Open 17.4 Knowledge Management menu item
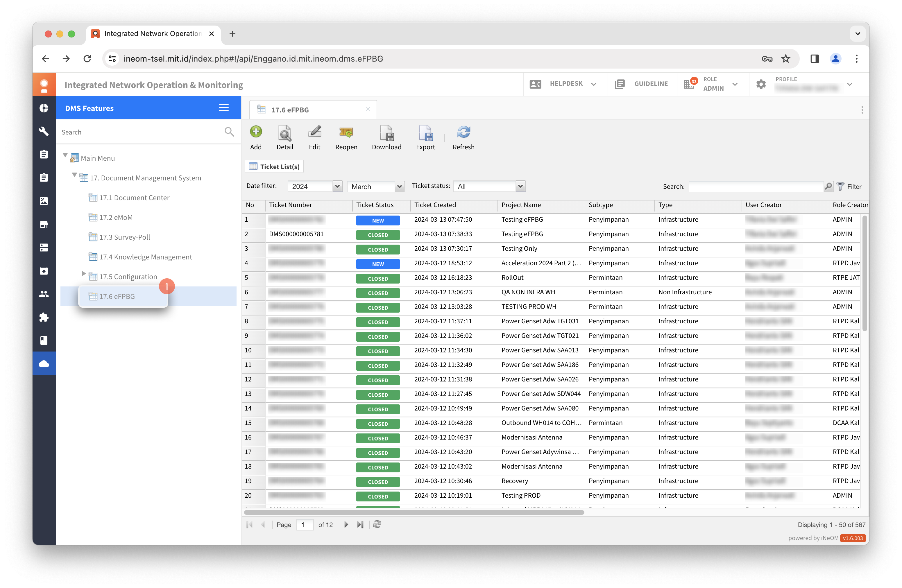Viewport: 902px width, 588px height. pos(146,257)
